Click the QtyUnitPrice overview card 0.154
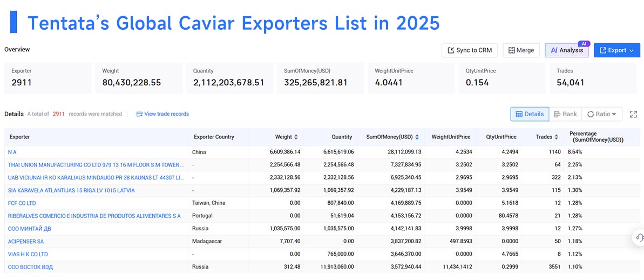This screenshot has height=280, width=644. [x=503, y=78]
